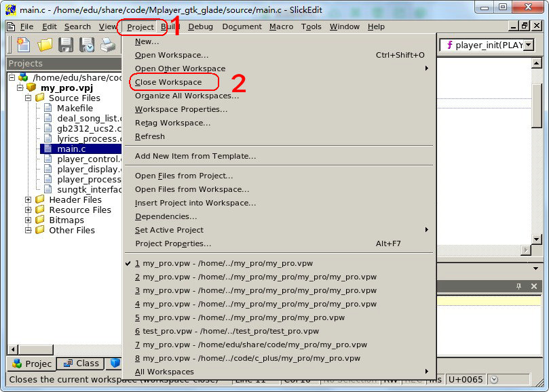This screenshot has width=549, height=392.
Task: Click the Makefile file icon
Action: 48,108
